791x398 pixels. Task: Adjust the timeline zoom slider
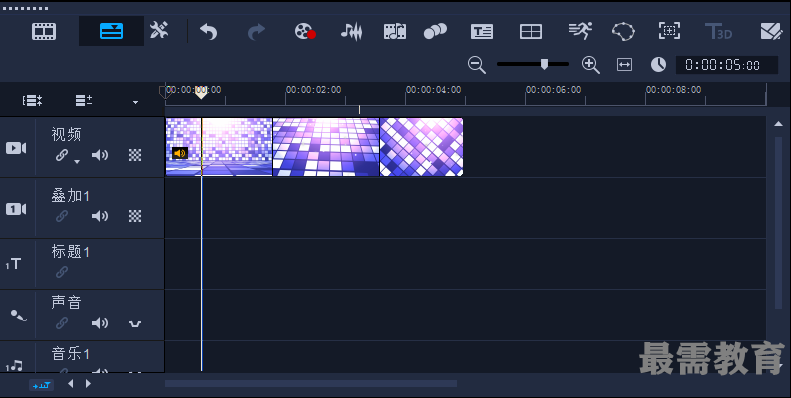click(544, 64)
